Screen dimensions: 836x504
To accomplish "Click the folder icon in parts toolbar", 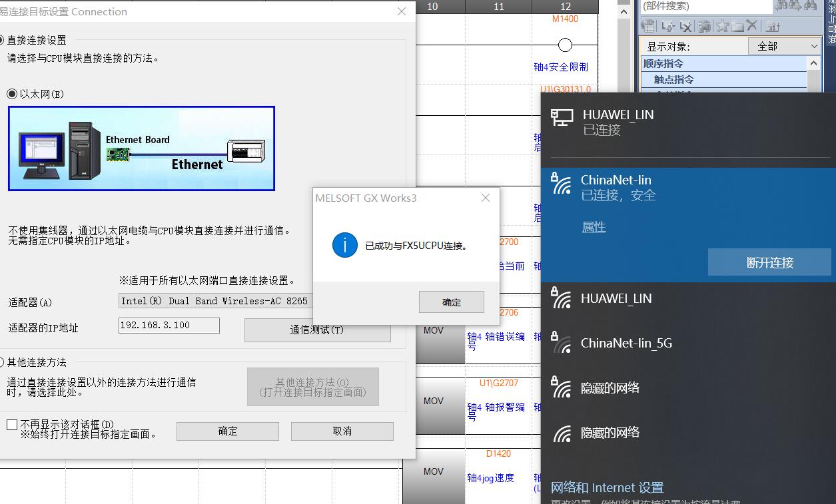I will pyautogui.click(x=737, y=26).
